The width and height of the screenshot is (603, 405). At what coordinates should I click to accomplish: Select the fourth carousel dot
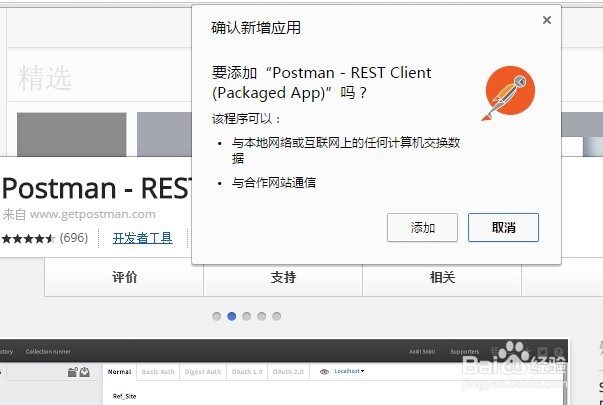click(262, 316)
